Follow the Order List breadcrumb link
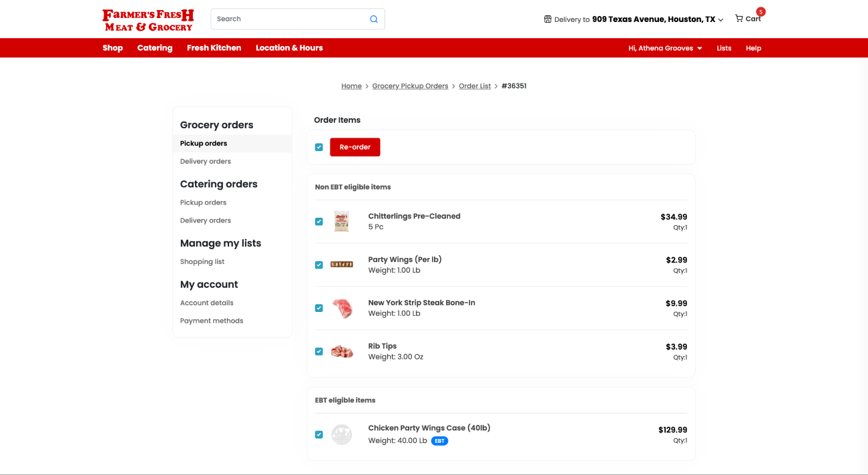 [475, 86]
